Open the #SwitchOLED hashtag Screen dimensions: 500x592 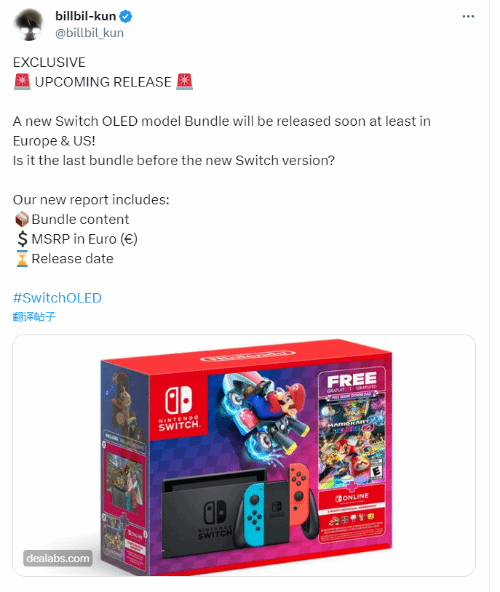point(57,298)
